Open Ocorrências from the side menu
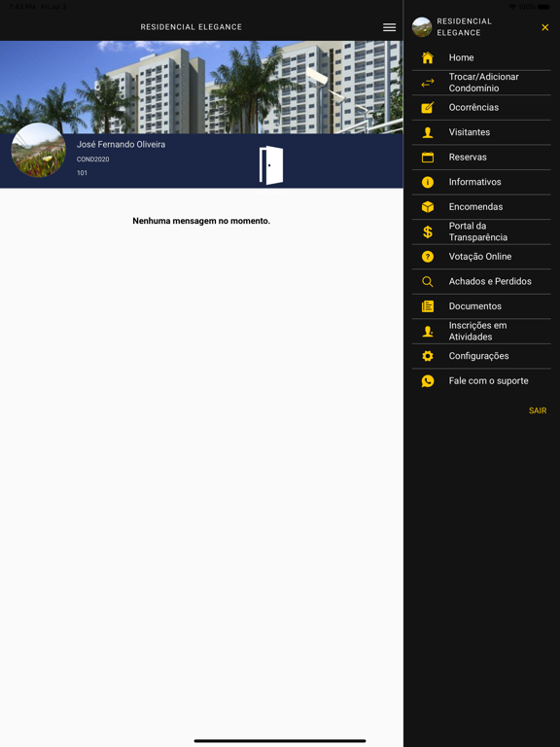The height and width of the screenshot is (747, 560). pyautogui.click(x=473, y=107)
